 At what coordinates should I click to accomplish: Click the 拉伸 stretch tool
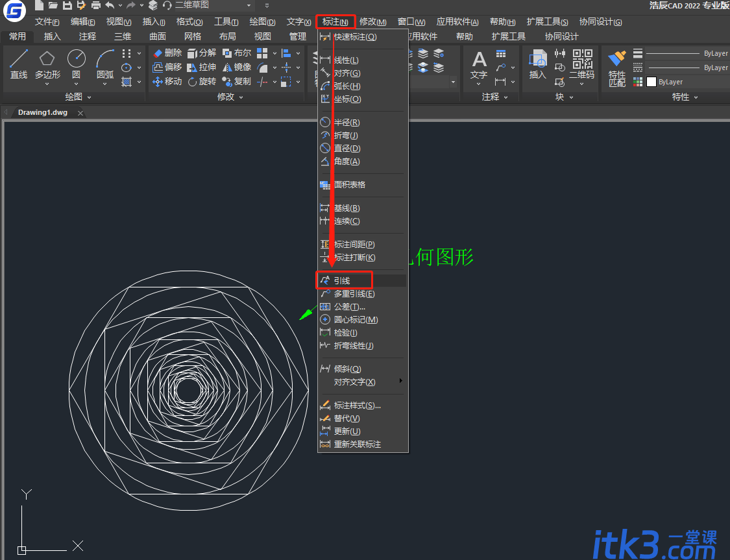(x=202, y=67)
